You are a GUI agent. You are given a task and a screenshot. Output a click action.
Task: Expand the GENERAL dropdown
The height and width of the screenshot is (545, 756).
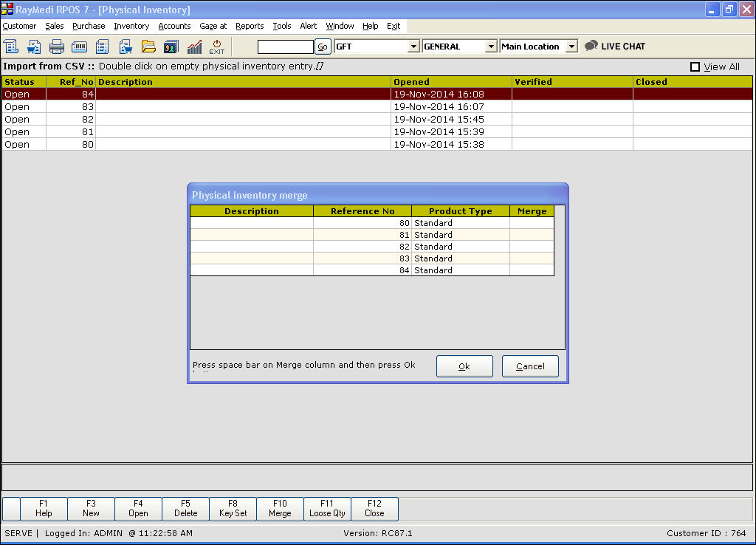pyautogui.click(x=491, y=47)
